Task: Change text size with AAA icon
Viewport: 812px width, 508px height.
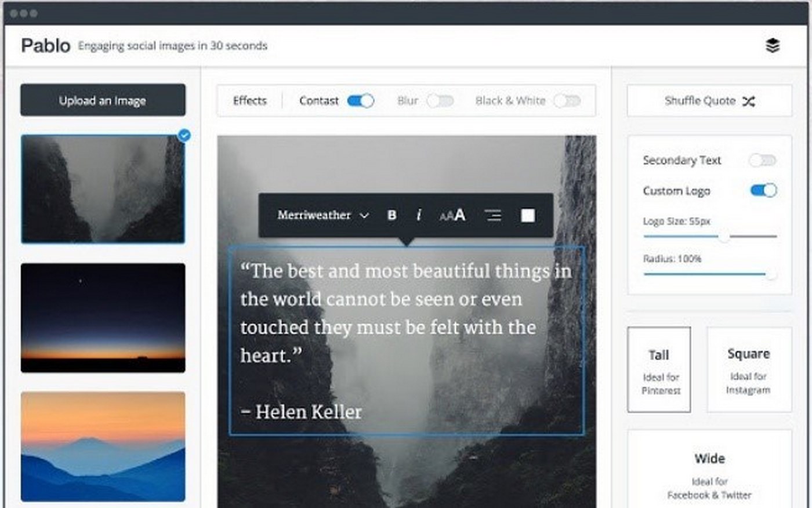Action: (452, 215)
